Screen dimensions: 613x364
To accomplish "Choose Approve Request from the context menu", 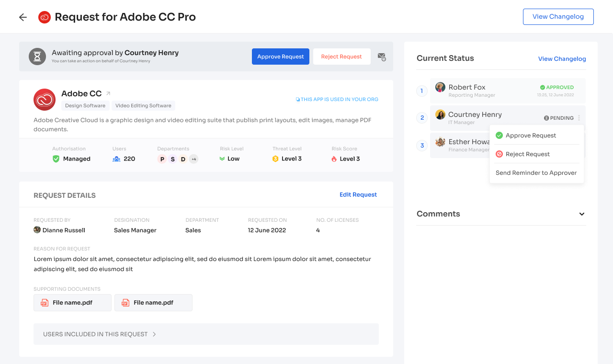I will 536,136.
